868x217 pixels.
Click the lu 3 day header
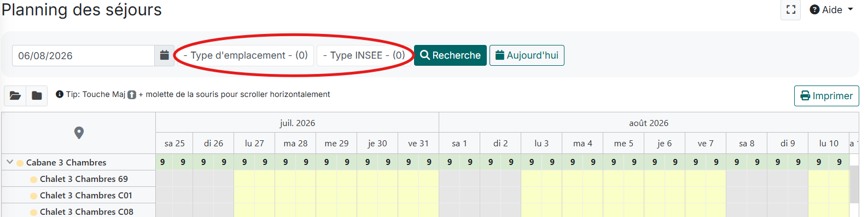541,144
